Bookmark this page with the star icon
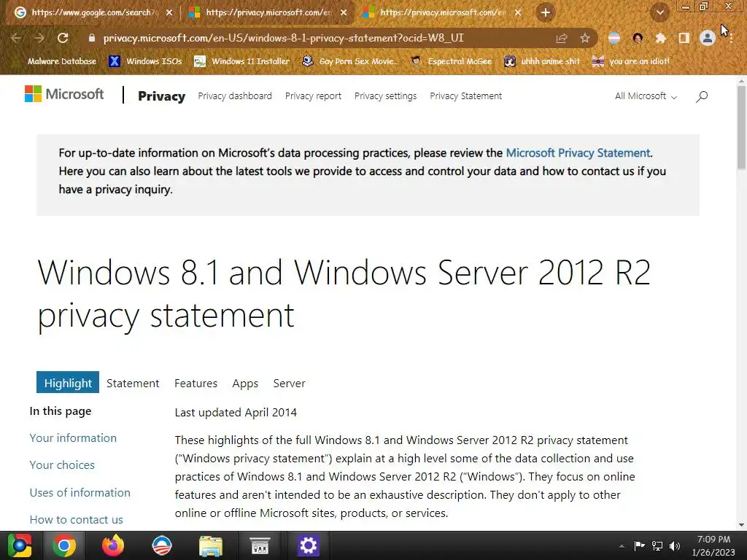This screenshot has height=560, width=747. [585, 38]
